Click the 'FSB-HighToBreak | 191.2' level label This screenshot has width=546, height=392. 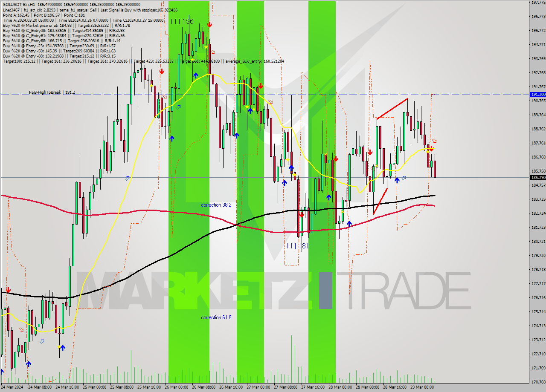(x=52, y=92)
